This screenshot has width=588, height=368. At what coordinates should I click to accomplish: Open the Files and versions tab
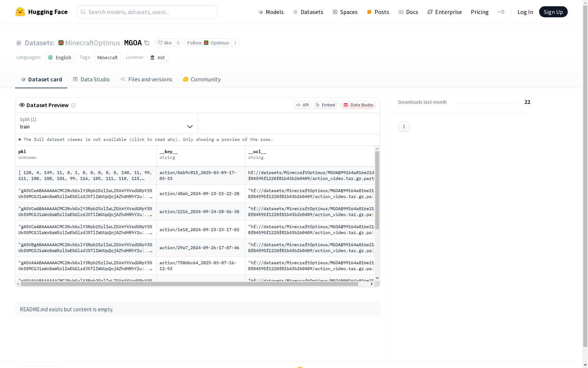pos(146,79)
